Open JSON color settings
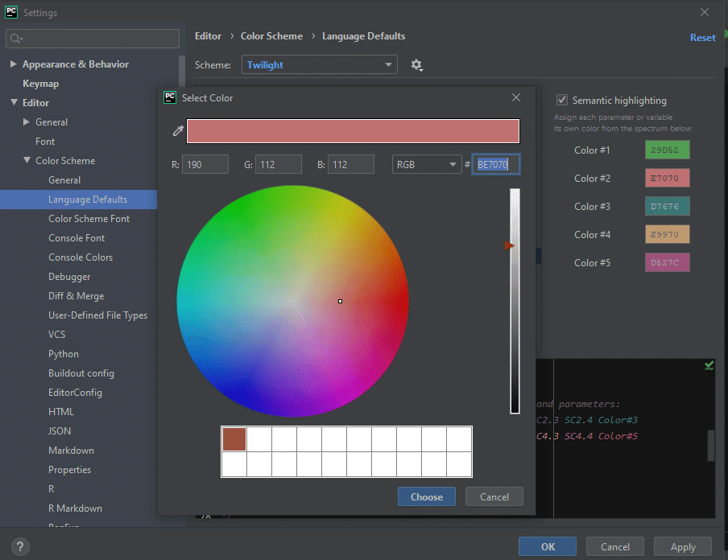This screenshot has width=728, height=560. tap(60, 431)
